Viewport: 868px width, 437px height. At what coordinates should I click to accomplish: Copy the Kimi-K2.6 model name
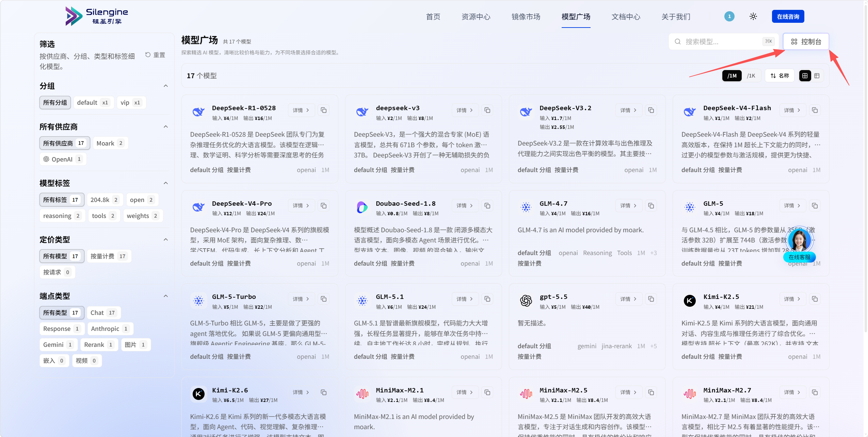[x=324, y=392]
